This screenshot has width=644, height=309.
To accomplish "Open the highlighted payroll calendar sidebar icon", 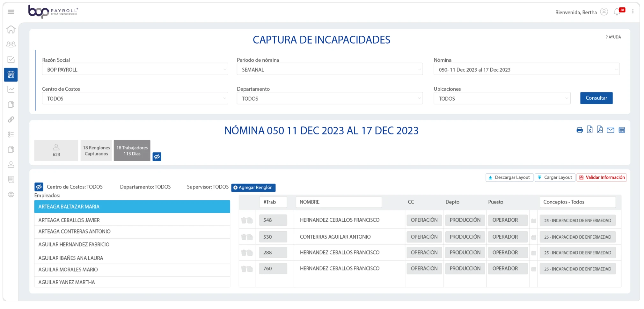I will pyautogui.click(x=11, y=75).
